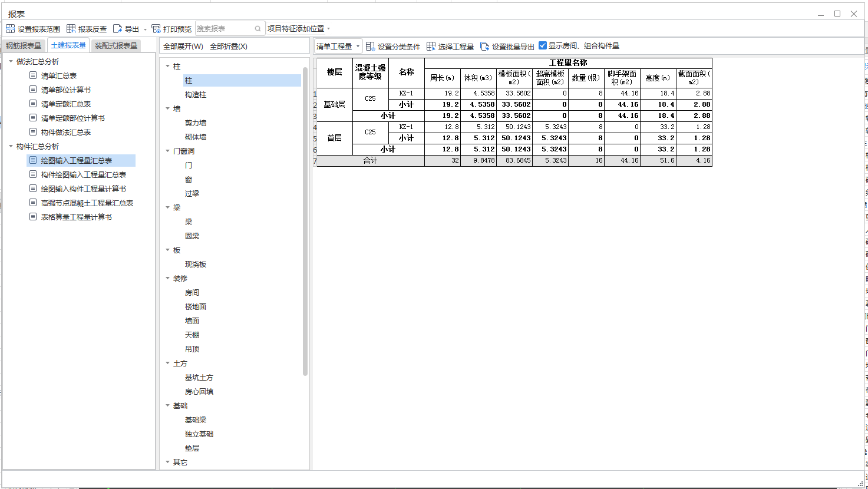Viewport: 868px width, 489px height.
Task: Switch to 钢筋报表量 tab
Action: (x=24, y=45)
